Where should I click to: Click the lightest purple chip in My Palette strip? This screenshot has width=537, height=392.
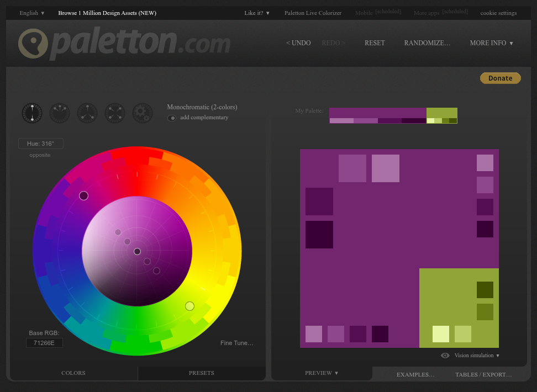click(x=341, y=120)
